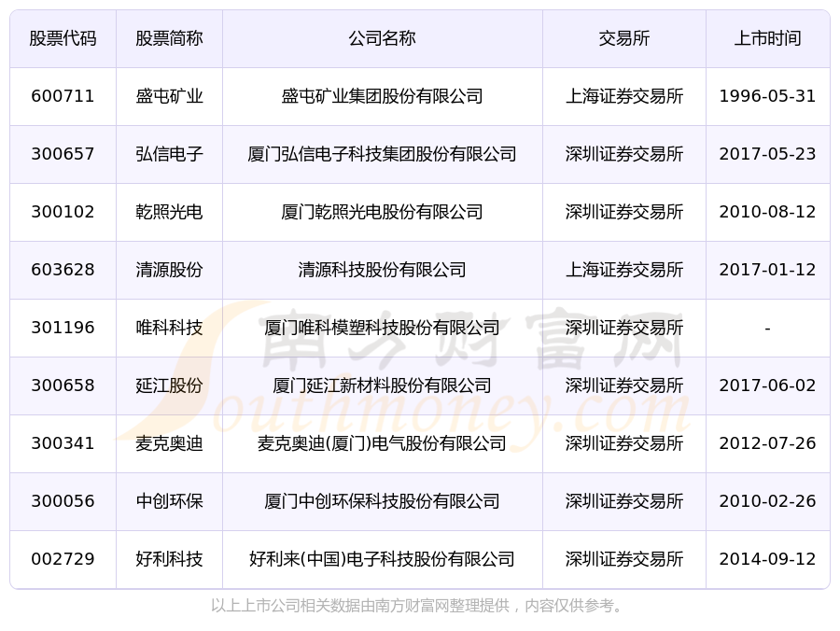Click the short name 中创环保
This screenshot has height=631, width=840.
pyautogui.click(x=169, y=501)
